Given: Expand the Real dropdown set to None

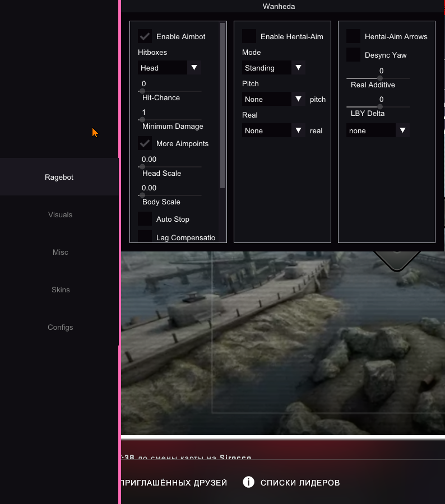Looking at the screenshot, I should 274,130.
